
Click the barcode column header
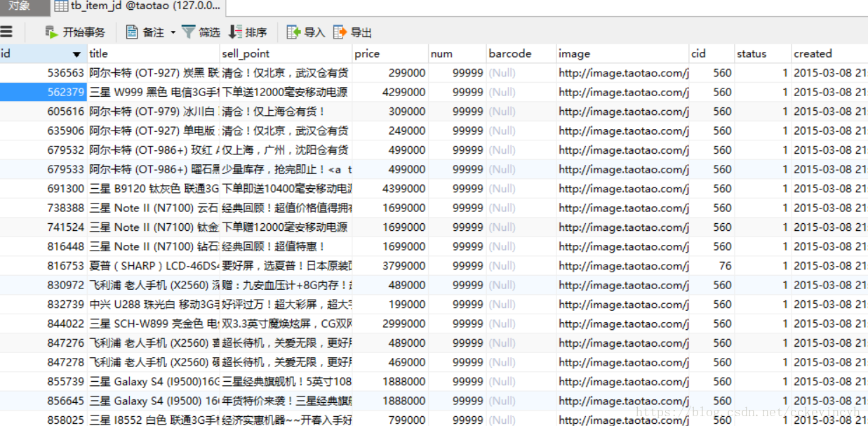point(521,53)
